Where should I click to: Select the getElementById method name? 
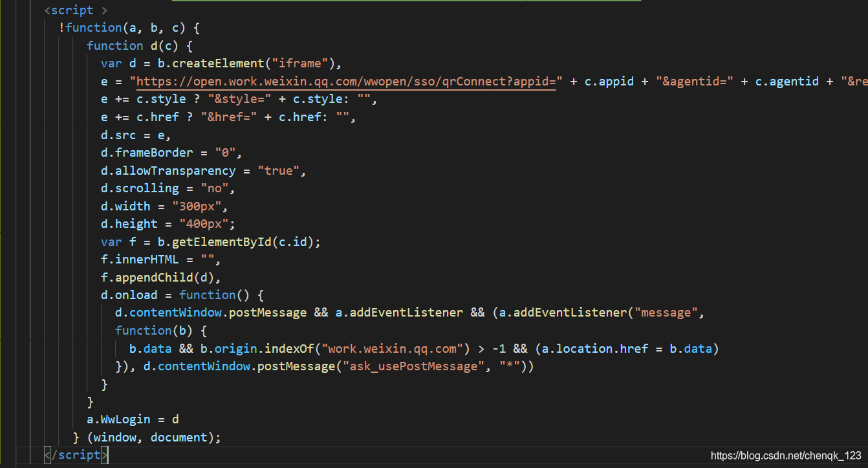[x=222, y=242]
